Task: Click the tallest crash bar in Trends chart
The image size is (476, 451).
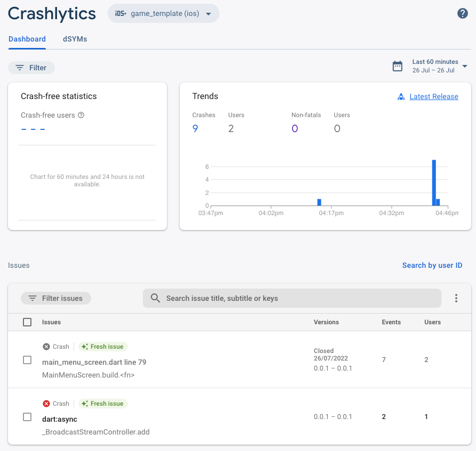Action: (x=434, y=183)
